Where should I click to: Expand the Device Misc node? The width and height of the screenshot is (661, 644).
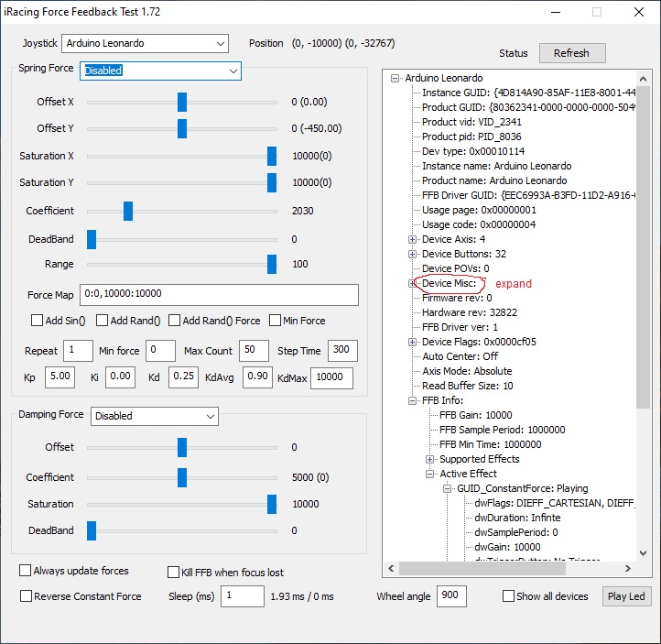pos(411,283)
